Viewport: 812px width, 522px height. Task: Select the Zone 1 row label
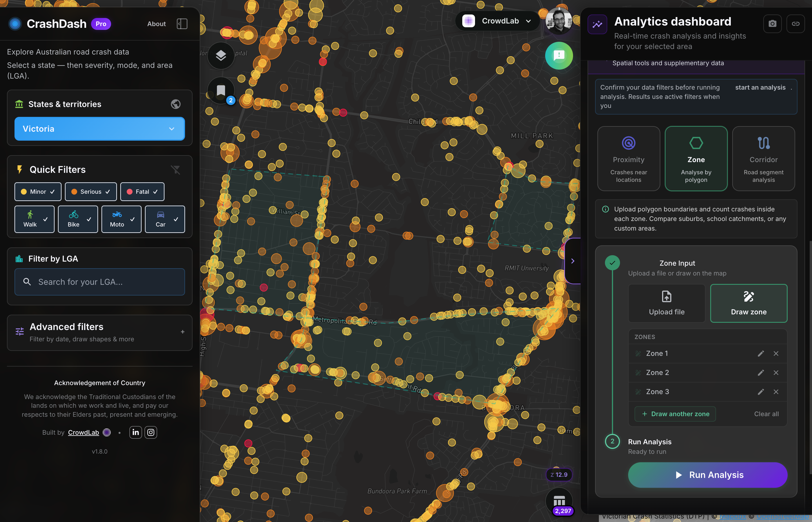[657, 354]
